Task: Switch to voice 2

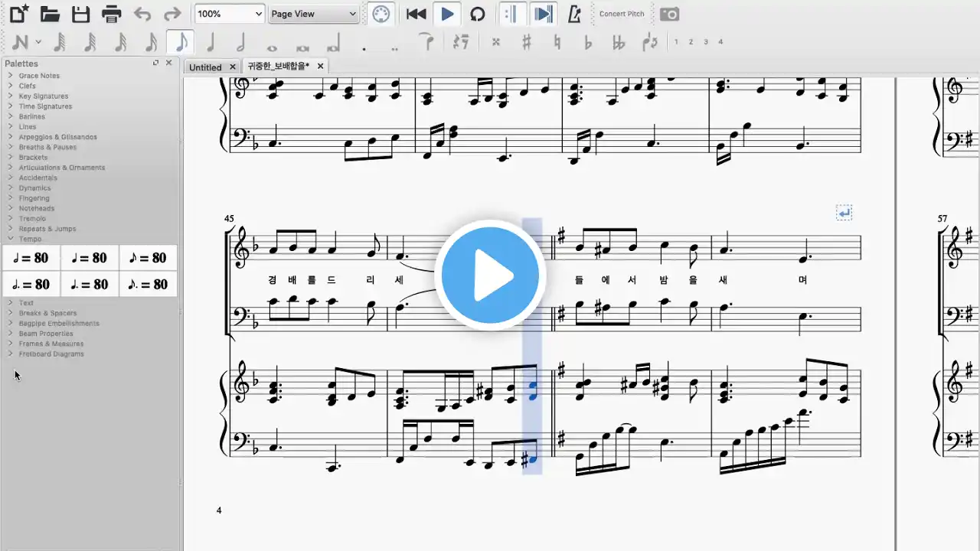Action: point(691,42)
